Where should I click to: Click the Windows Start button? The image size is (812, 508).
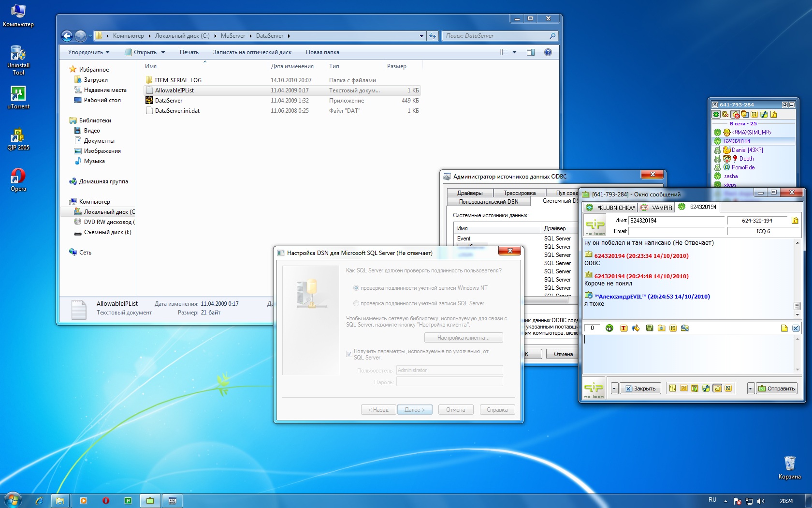tap(13, 500)
